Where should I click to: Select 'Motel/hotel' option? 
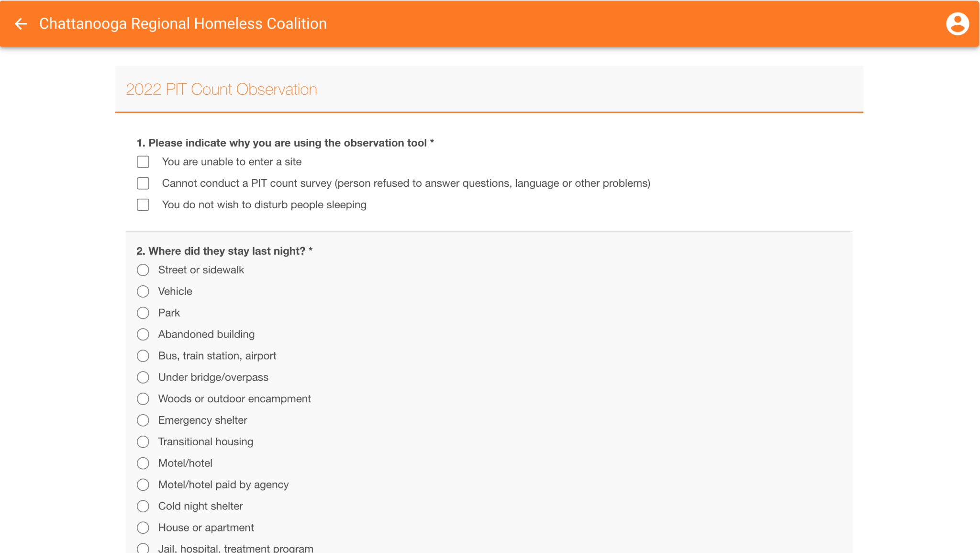[x=143, y=463]
